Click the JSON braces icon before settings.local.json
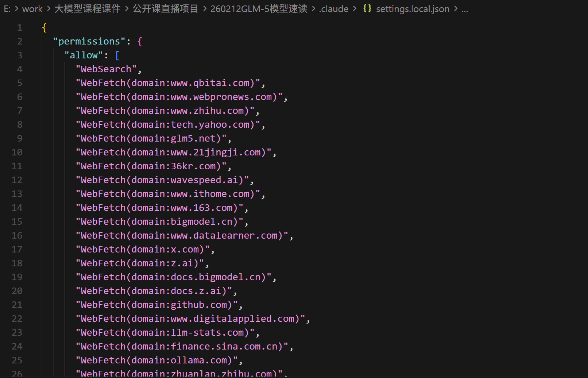Screen dimensions: 588x378 [367, 8]
